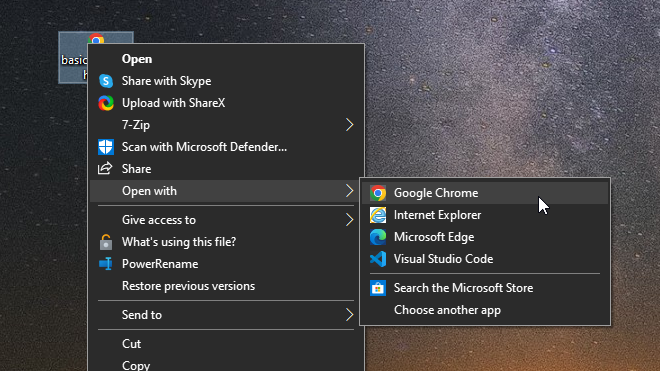Select Choose another app
The height and width of the screenshot is (371, 660).
(485, 310)
